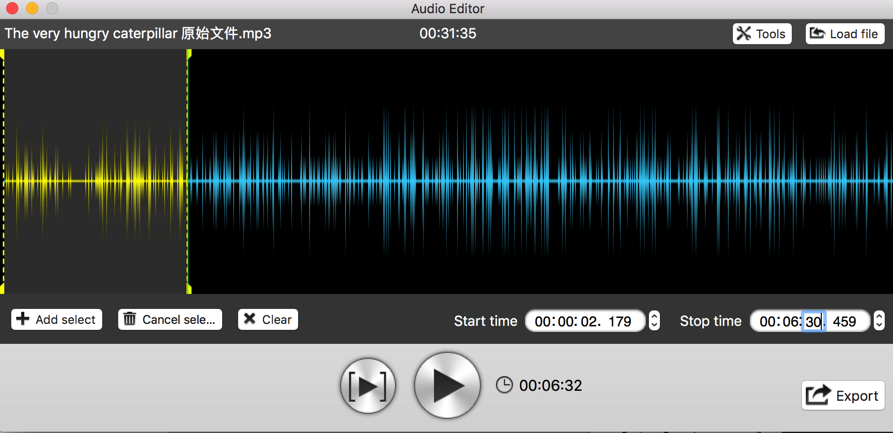Close the Audio Editor window
Viewport: 893px width, 433px height.
pos(11,9)
